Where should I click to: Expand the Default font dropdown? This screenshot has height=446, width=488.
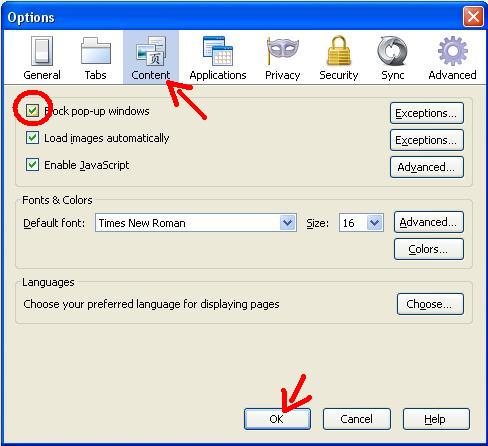point(196,223)
